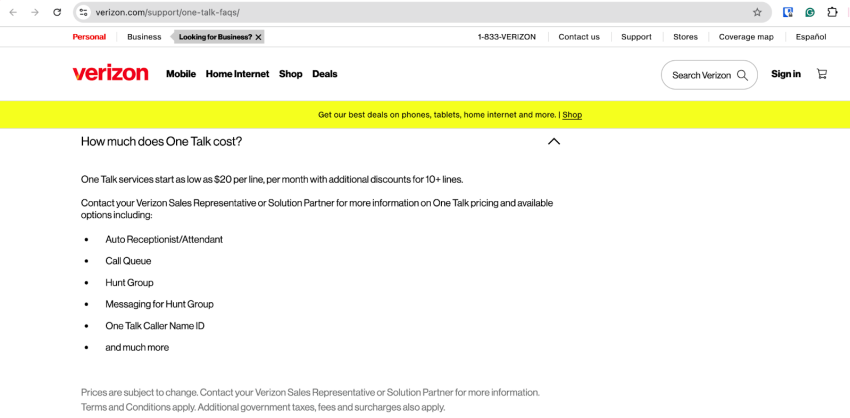The width and height of the screenshot is (850, 418).
Task: Select the One Talk Caller Name ID item
Action: [x=155, y=326]
